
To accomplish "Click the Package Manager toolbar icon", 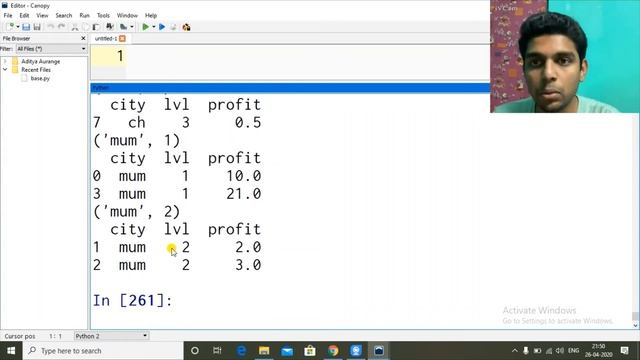I will pos(187,27).
